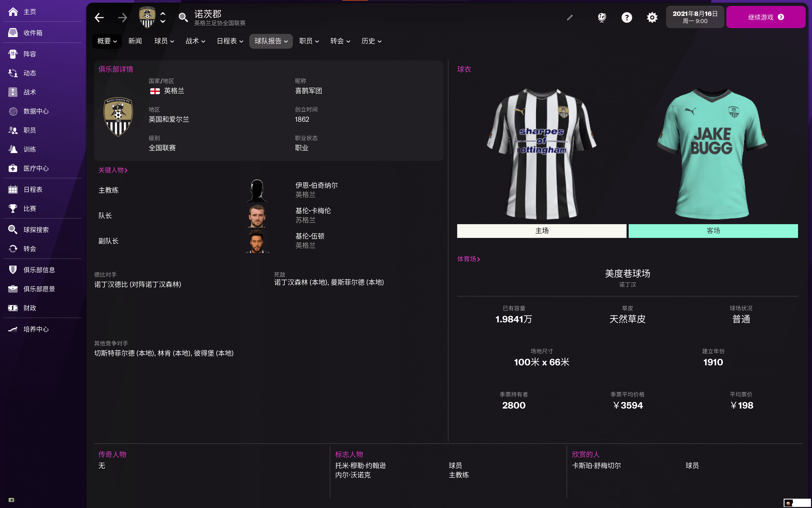Go forward with the right arrow
Viewport: 812px width, 508px height.
click(122, 18)
